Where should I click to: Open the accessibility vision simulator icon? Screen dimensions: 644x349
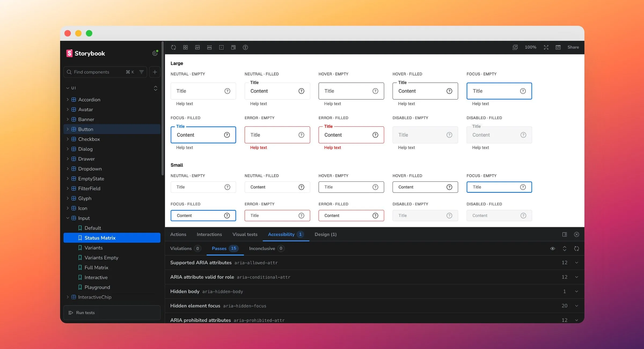coord(245,47)
